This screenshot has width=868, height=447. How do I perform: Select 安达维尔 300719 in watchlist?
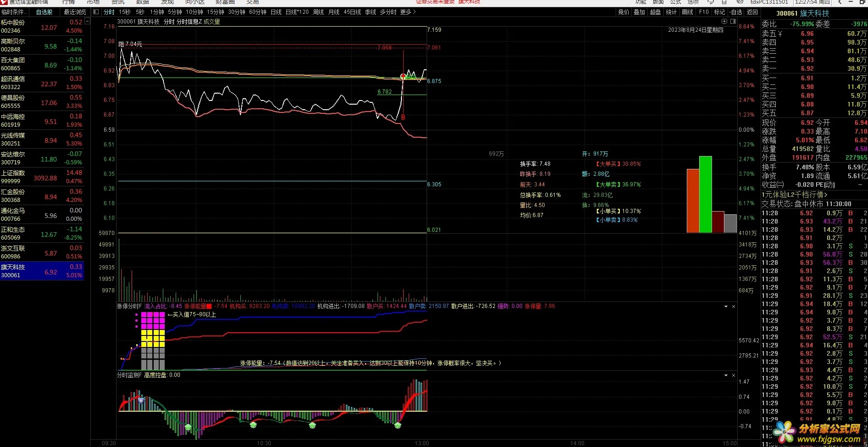tap(42, 158)
